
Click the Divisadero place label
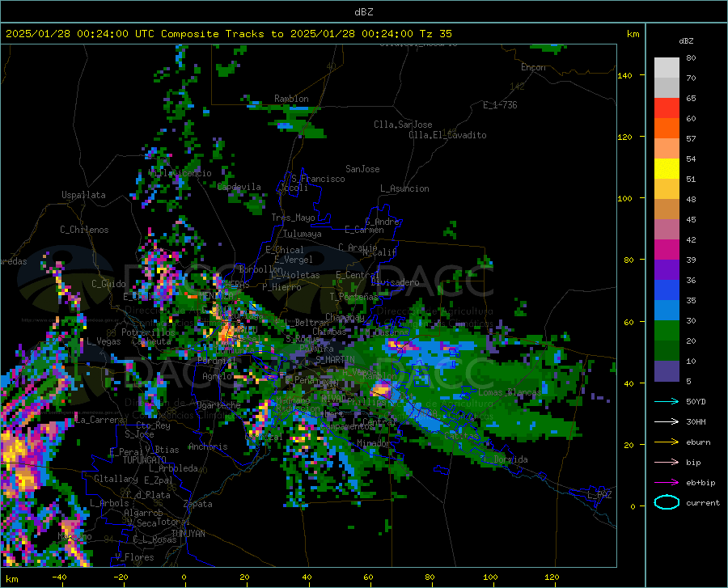(x=395, y=282)
